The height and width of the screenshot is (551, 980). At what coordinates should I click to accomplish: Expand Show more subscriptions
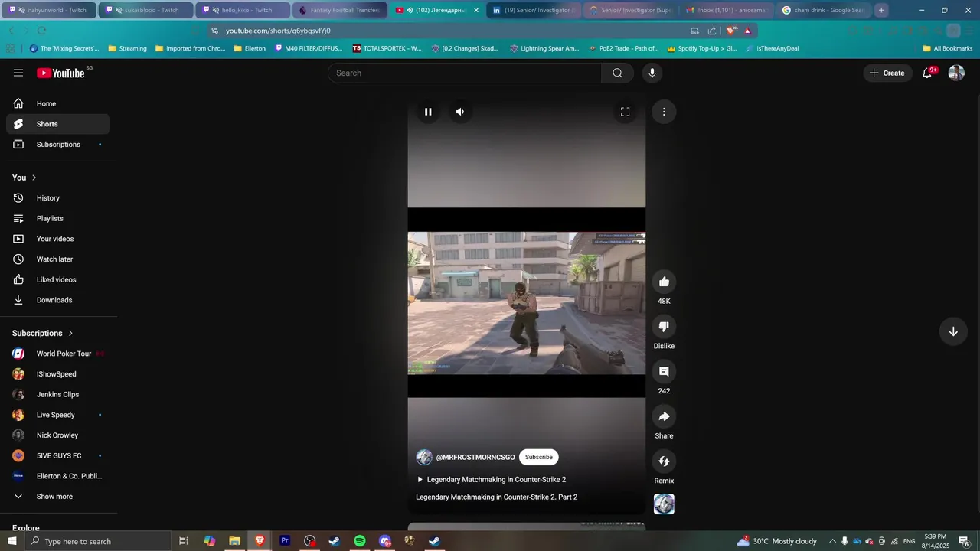click(x=58, y=497)
